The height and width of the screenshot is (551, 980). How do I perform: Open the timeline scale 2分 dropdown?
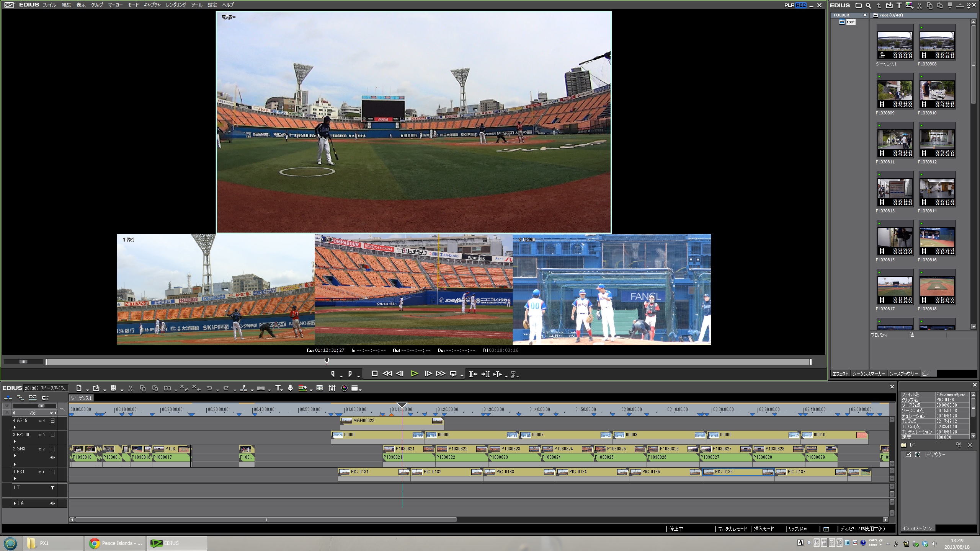coord(51,413)
